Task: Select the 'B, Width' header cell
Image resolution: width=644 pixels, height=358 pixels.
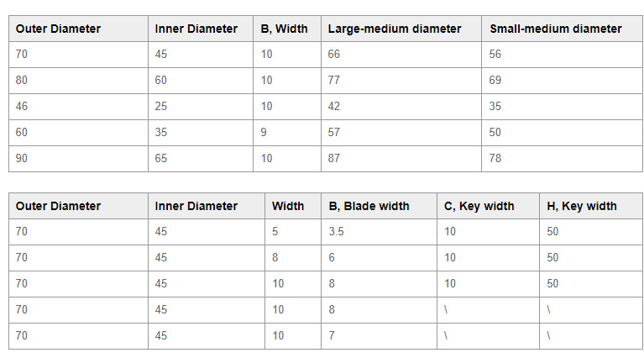Action: 284,29
